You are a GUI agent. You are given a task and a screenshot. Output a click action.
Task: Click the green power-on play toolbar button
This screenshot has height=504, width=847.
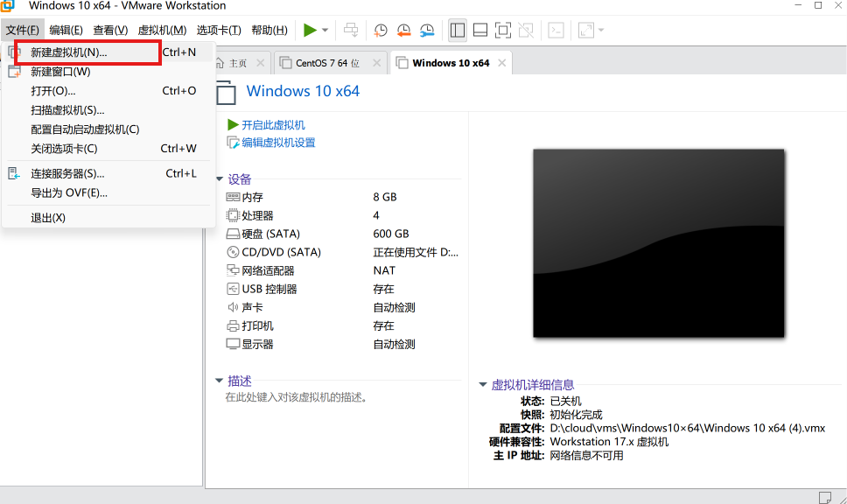click(x=310, y=31)
